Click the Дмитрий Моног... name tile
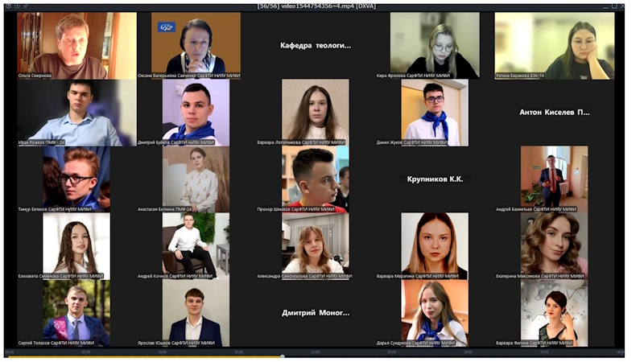 316,312
